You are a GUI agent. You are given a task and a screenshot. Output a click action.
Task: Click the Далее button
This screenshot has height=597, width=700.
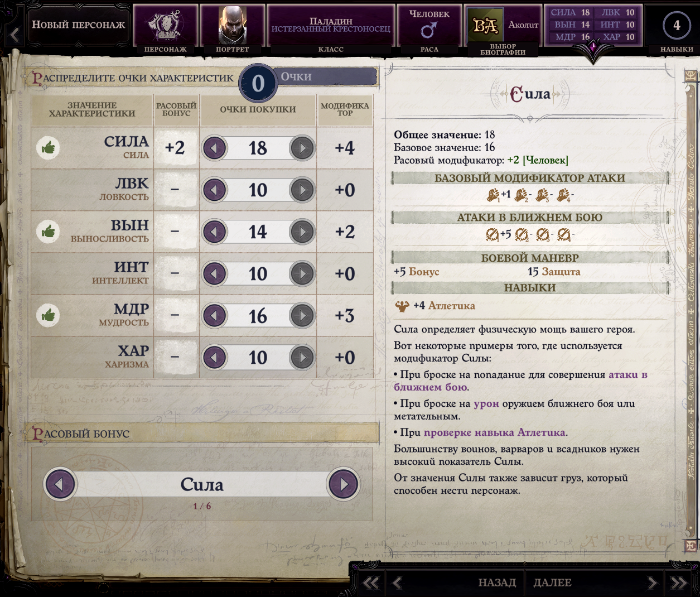tap(552, 582)
